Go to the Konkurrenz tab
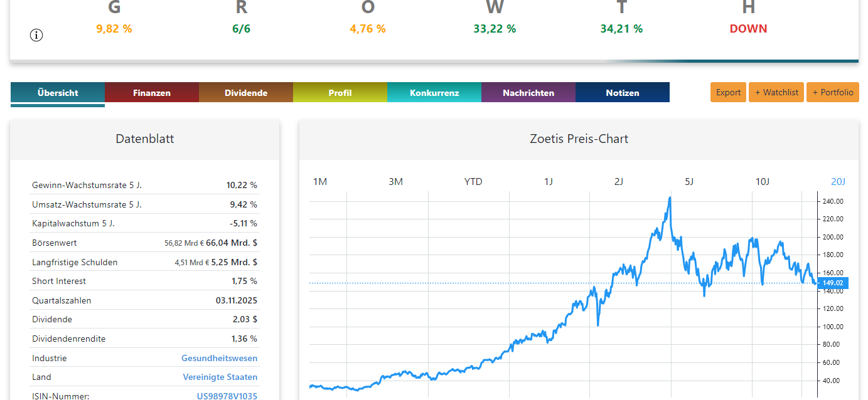The width and height of the screenshot is (868, 400). (x=434, y=93)
